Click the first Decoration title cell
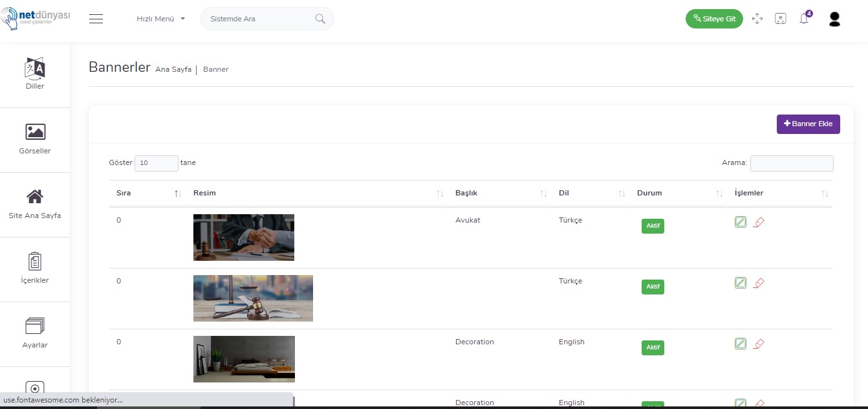The image size is (868, 409). (475, 342)
